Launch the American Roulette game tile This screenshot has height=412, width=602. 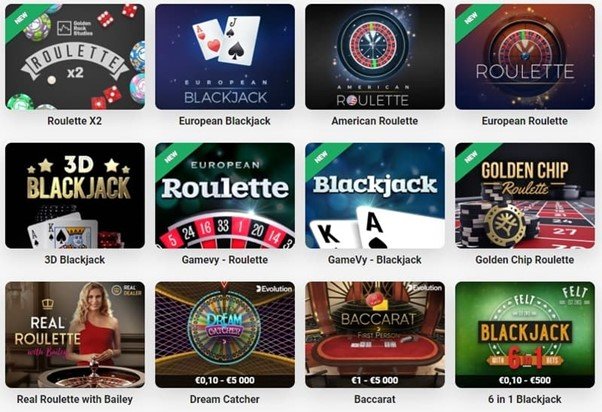click(x=375, y=57)
